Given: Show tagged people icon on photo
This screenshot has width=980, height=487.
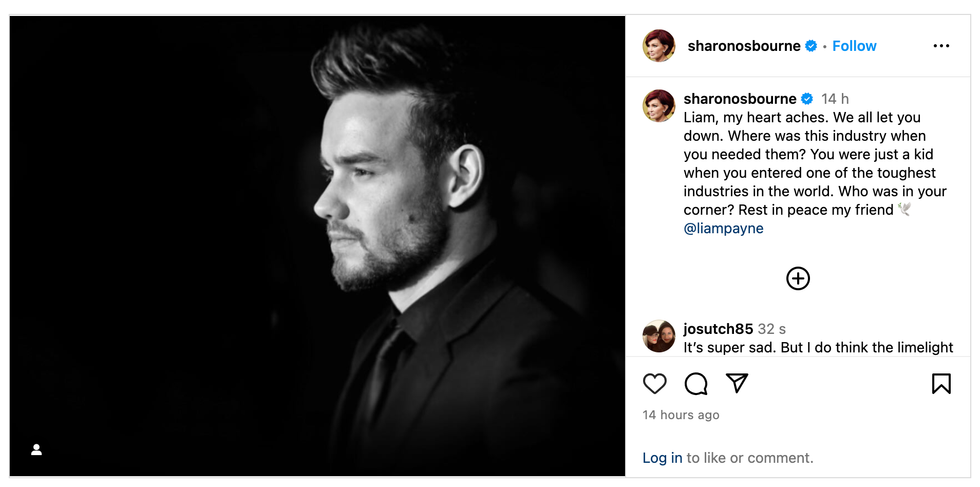Looking at the screenshot, I should click(36, 450).
